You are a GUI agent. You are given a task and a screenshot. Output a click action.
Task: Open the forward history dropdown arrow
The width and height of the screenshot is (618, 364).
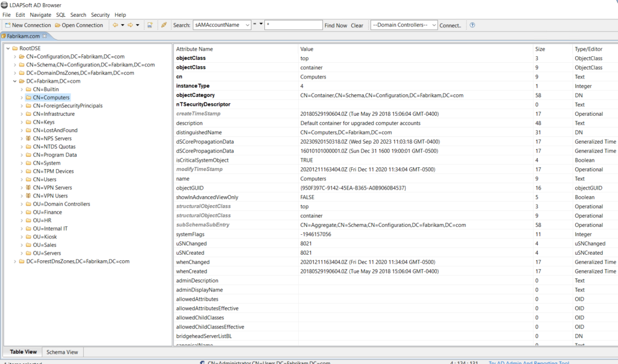tap(138, 25)
